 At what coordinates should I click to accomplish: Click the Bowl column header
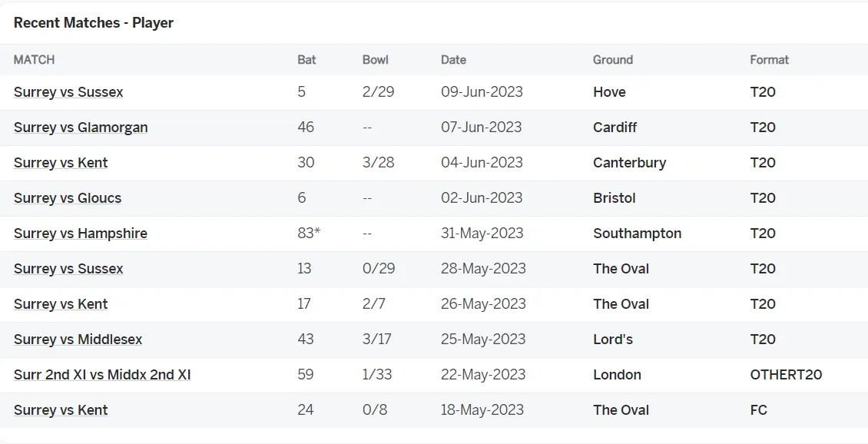[376, 60]
